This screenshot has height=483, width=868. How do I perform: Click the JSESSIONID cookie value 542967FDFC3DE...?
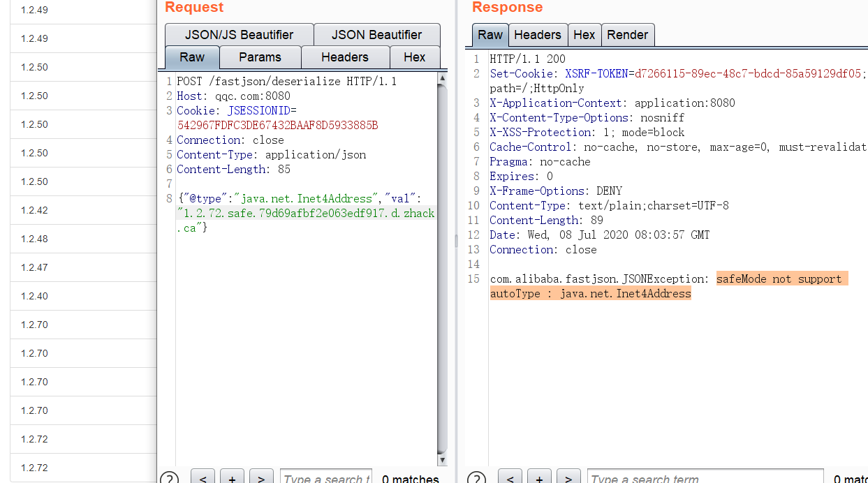coord(277,126)
